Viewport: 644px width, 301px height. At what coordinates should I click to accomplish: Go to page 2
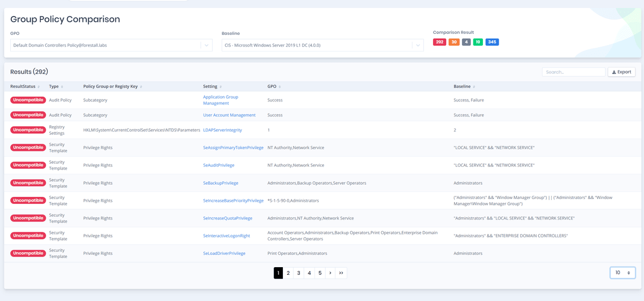[288, 273]
